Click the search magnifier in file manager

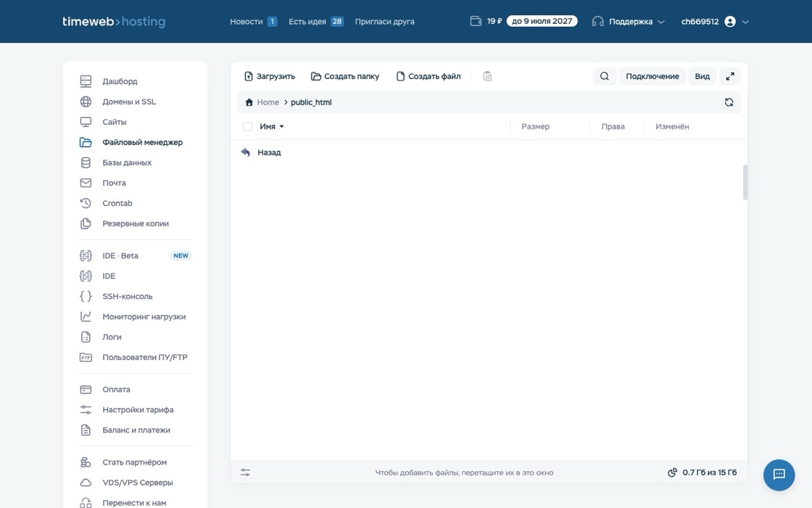605,76
